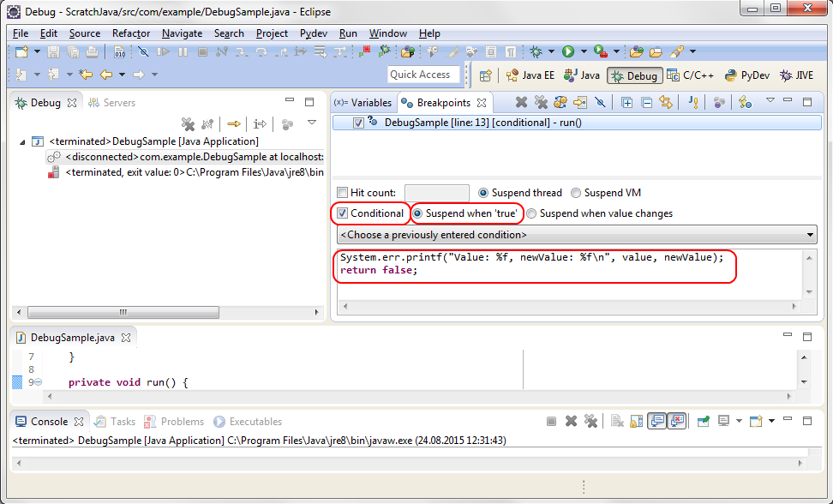The height and width of the screenshot is (504, 833).
Task: Select Suspend when 'true' radio button
Action: (x=417, y=213)
